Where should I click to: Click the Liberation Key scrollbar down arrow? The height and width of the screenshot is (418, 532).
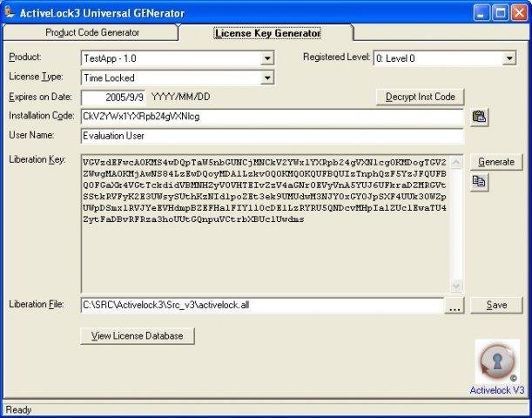pyautogui.click(x=456, y=286)
